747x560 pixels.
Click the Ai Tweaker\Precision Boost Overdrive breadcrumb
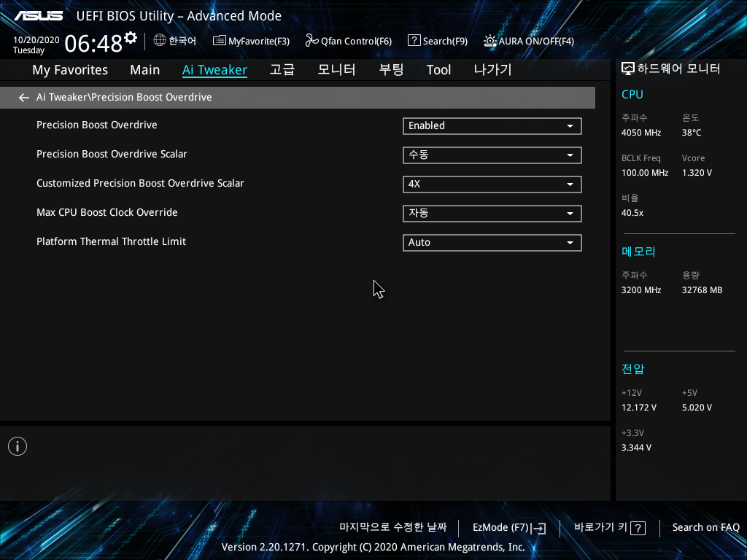(124, 97)
